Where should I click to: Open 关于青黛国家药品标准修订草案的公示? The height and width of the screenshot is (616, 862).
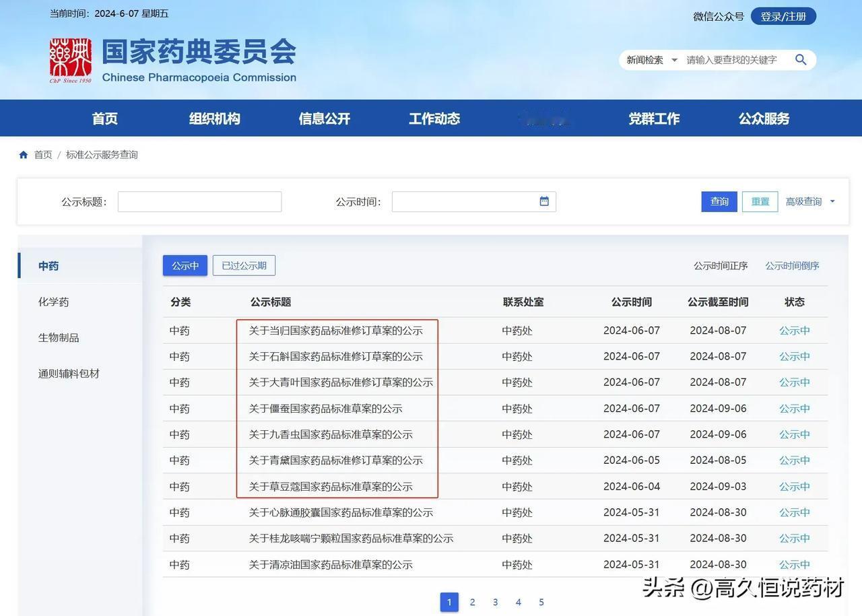click(336, 460)
